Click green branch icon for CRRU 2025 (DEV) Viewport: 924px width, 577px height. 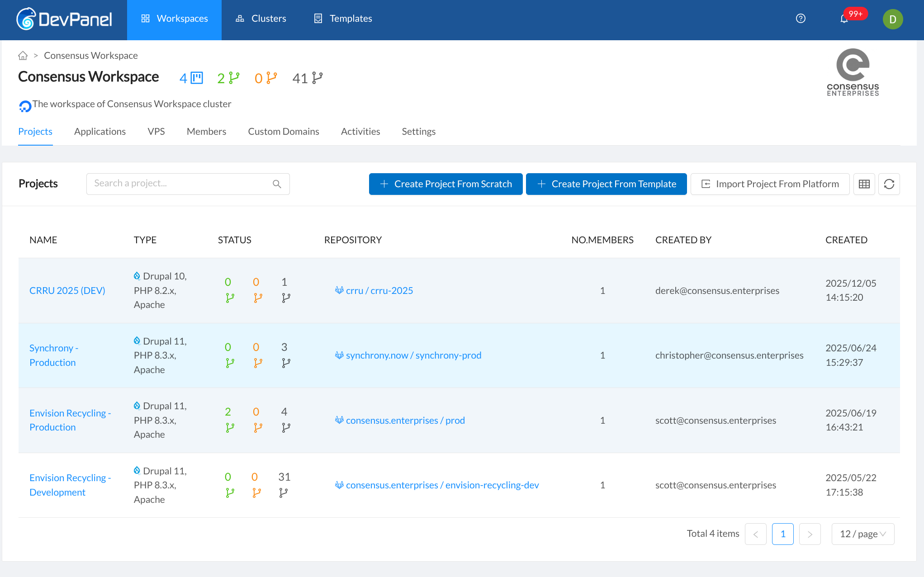(230, 298)
